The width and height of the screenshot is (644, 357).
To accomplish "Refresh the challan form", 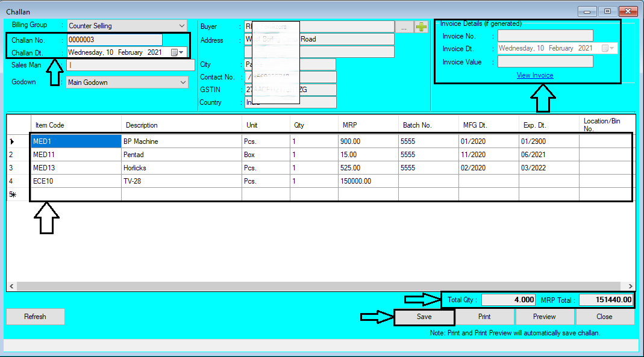I will [35, 316].
